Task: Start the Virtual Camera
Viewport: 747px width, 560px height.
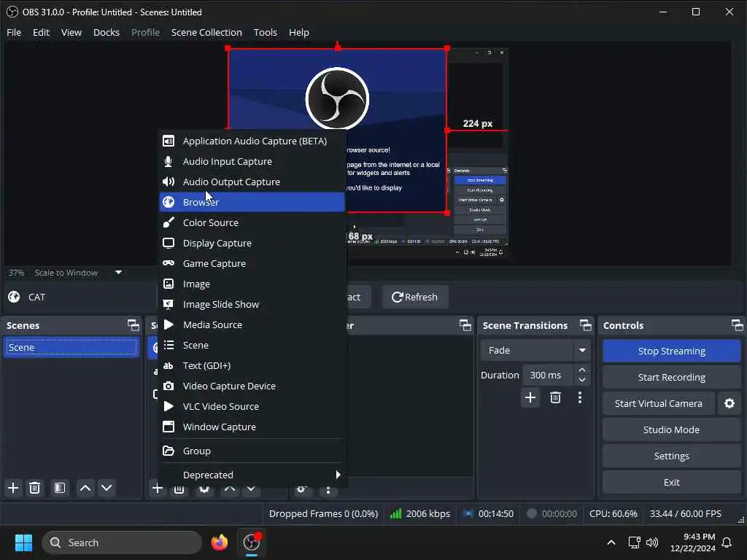Action: pyautogui.click(x=659, y=403)
